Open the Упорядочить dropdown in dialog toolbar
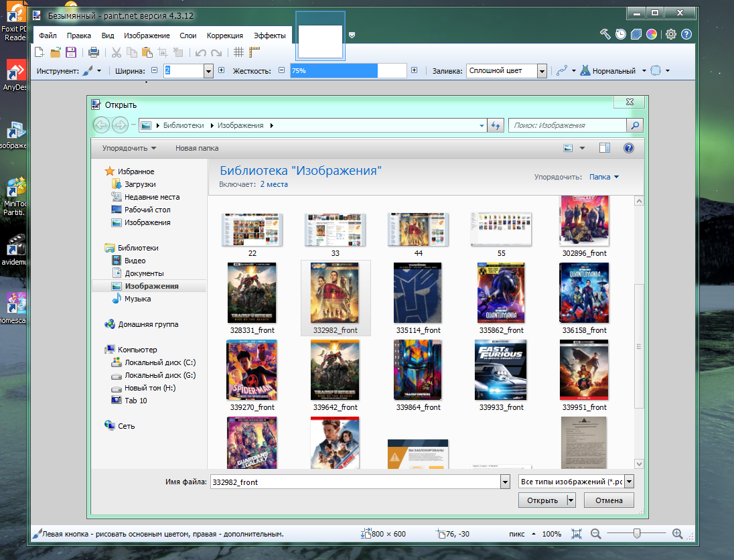The height and width of the screenshot is (560, 734). pyautogui.click(x=129, y=148)
